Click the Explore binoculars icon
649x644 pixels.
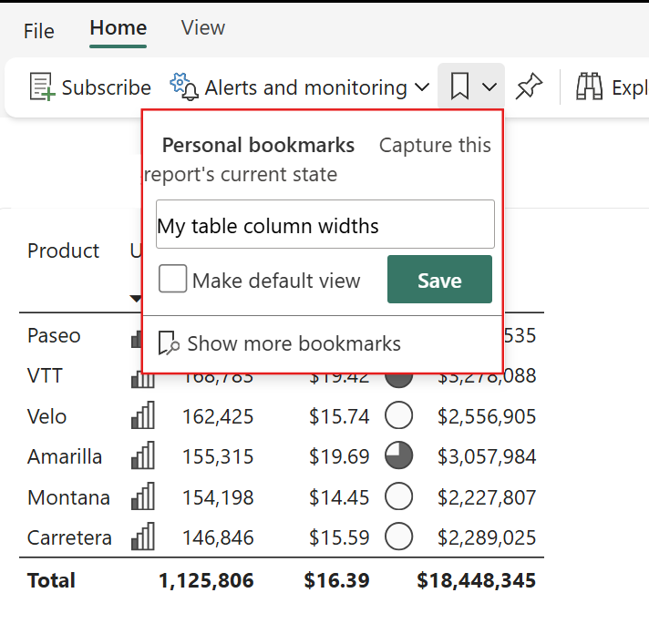click(589, 87)
